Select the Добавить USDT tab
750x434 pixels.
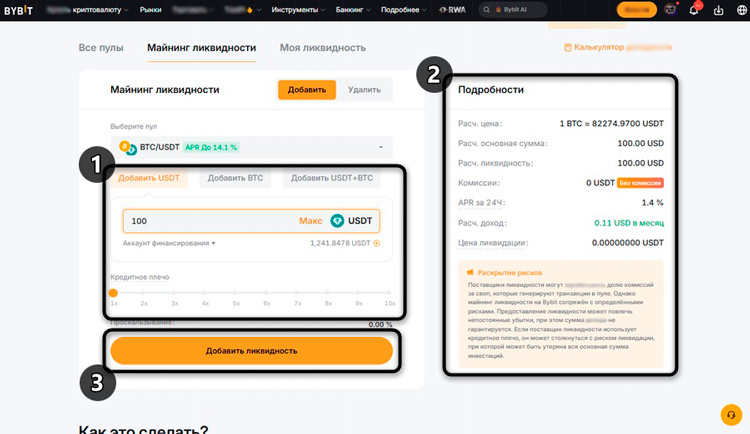pyautogui.click(x=149, y=178)
